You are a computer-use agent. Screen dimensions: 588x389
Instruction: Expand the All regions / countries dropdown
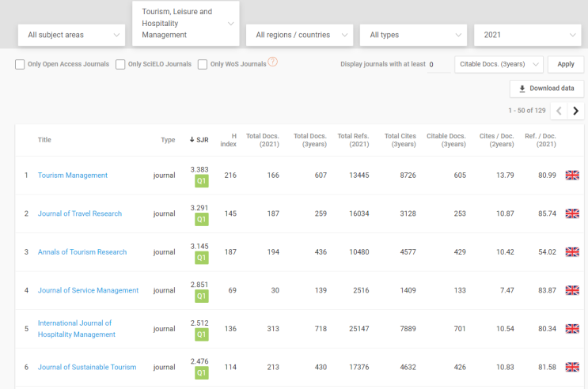point(300,35)
